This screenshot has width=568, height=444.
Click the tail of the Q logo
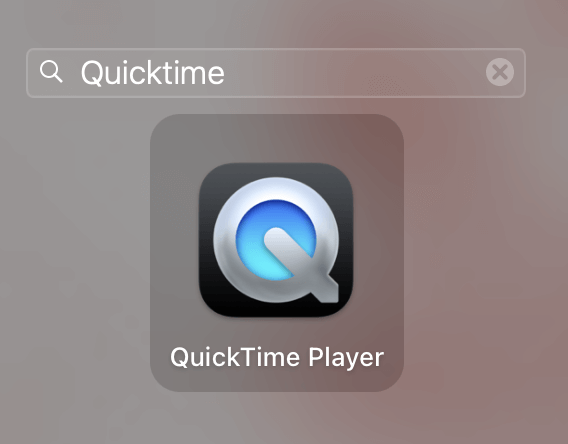tap(324, 288)
